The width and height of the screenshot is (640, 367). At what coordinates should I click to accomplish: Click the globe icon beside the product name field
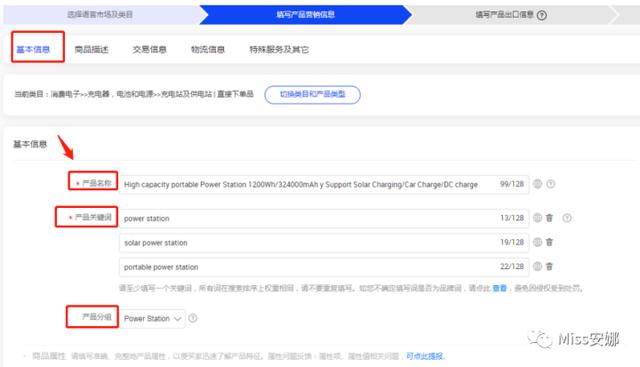click(x=538, y=184)
